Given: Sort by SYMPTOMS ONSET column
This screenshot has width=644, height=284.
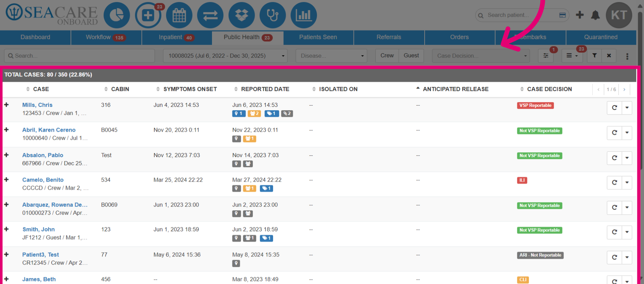Looking at the screenshot, I should 186,89.
